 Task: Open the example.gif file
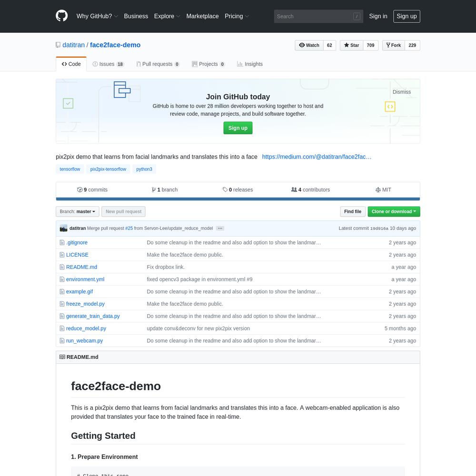[x=79, y=291]
